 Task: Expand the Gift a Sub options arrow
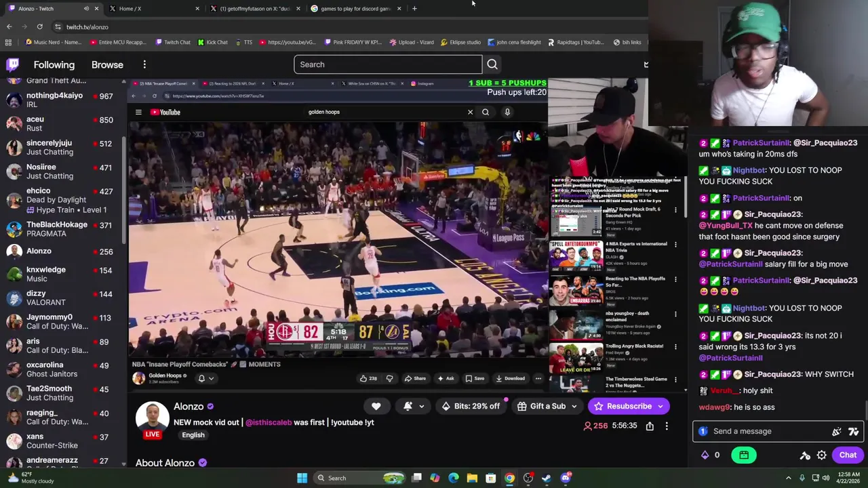click(x=574, y=406)
